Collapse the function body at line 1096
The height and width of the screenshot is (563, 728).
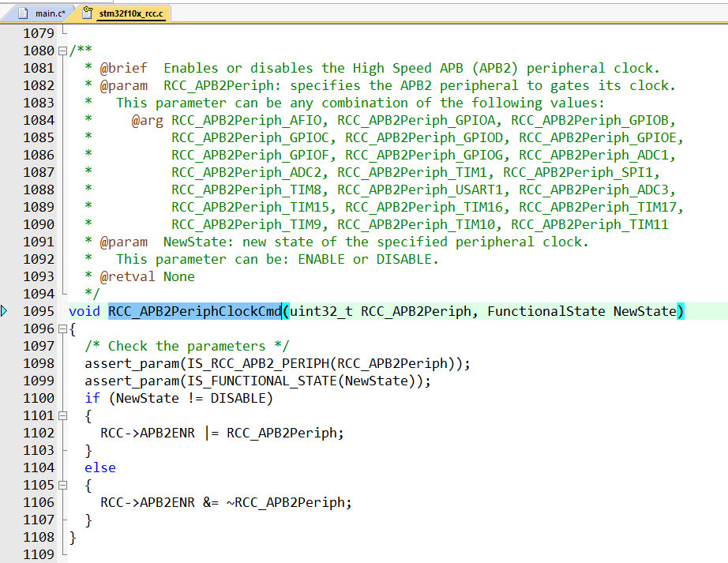62,329
